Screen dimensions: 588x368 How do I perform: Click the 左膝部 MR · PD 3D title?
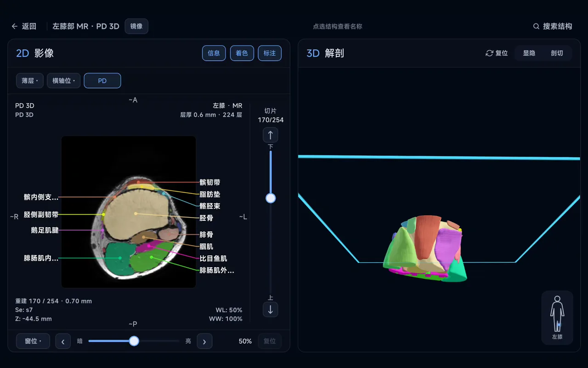tap(86, 26)
